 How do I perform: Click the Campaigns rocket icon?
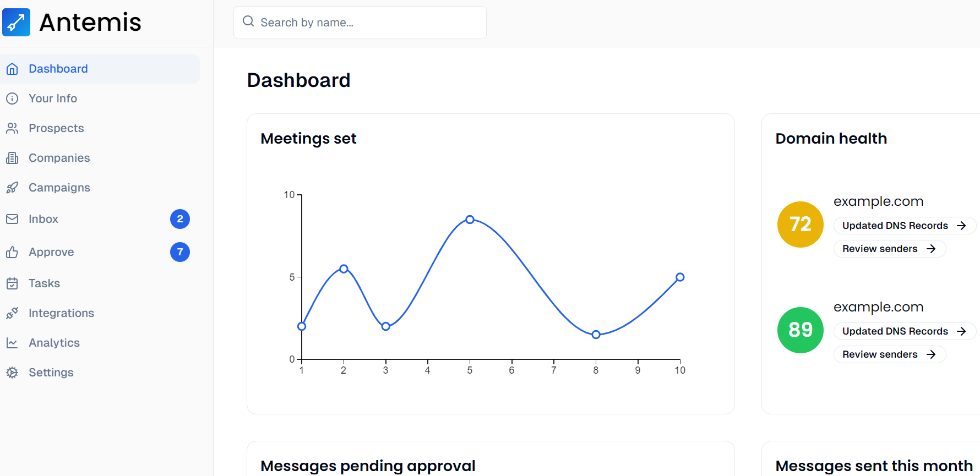coord(12,188)
